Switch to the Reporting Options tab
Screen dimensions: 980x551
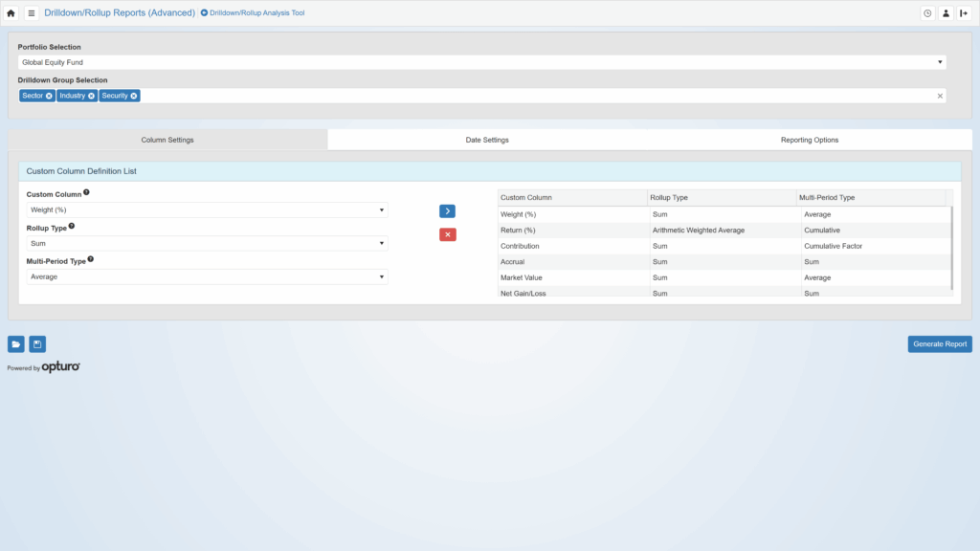point(809,140)
